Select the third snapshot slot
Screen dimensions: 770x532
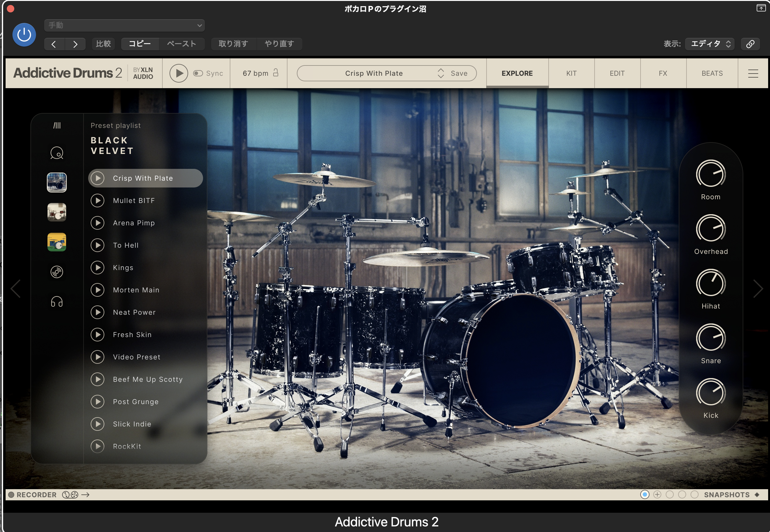669,495
